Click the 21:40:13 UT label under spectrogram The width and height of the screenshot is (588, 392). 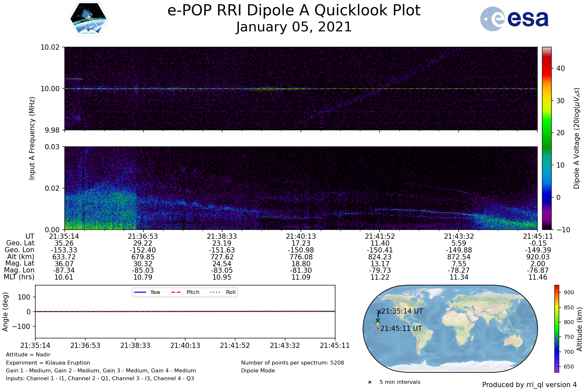point(301,236)
